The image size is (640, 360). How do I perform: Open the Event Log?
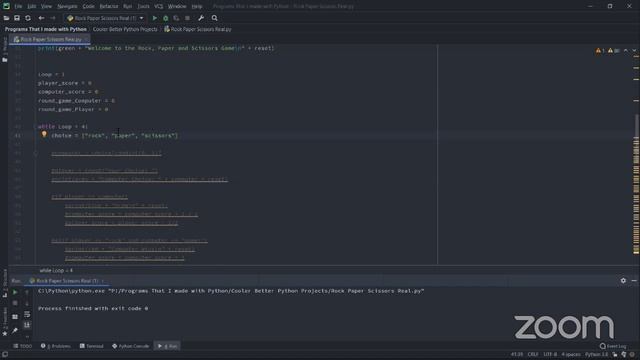pos(613,346)
